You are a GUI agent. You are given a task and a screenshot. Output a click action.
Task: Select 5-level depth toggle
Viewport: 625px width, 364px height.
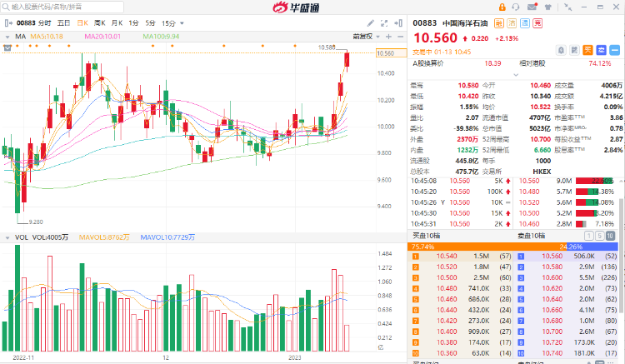599,236
